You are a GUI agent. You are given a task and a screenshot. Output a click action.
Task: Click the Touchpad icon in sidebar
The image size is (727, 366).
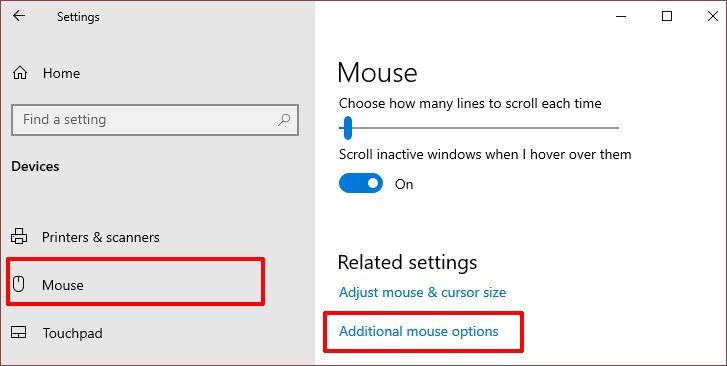coord(19,333)
